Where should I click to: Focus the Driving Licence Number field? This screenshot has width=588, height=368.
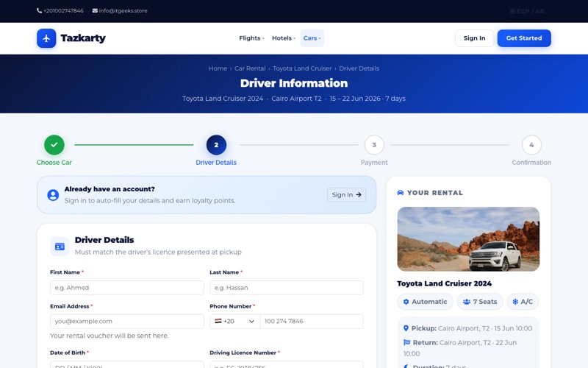click(x=287, y=364)
